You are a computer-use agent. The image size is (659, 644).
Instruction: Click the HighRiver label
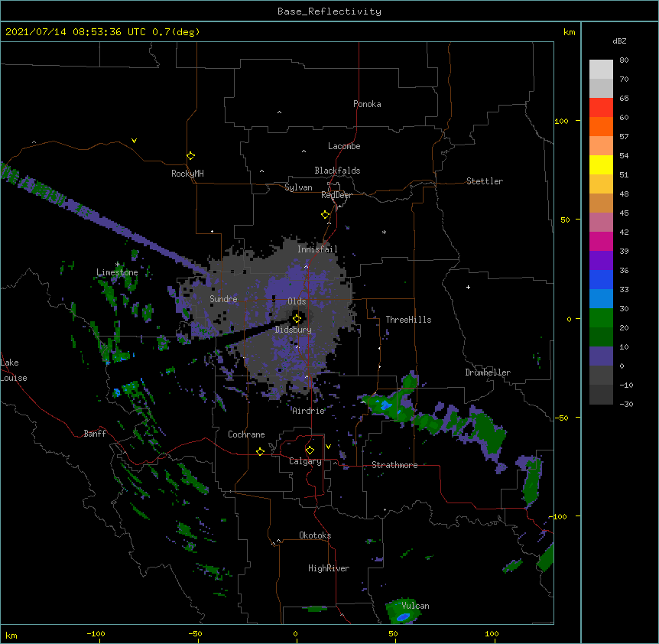(x=329, y=568)
